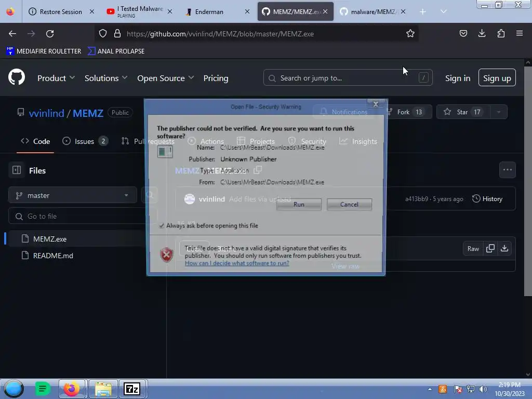532x399 pixels.
Task: Switch to the Issues tab
Action: (85, 141)
